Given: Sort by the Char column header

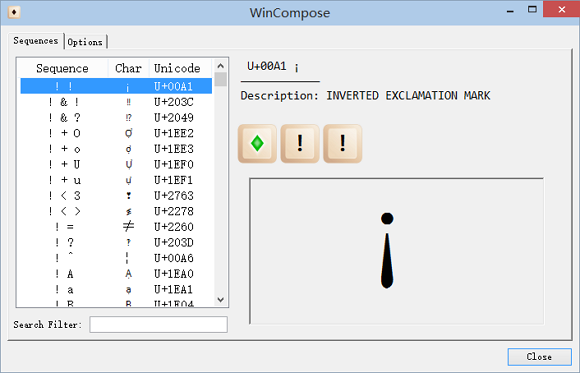Looking at the screenshot, I should click(128, 68).
